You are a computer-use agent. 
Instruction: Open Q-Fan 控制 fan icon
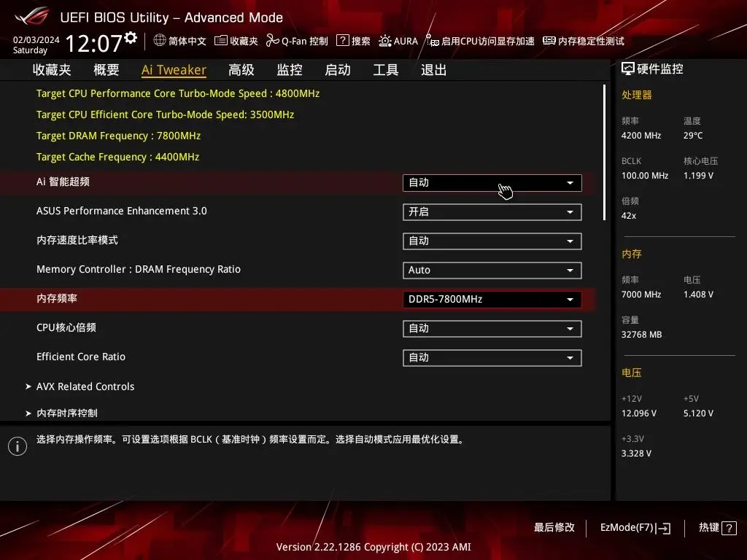272,41
